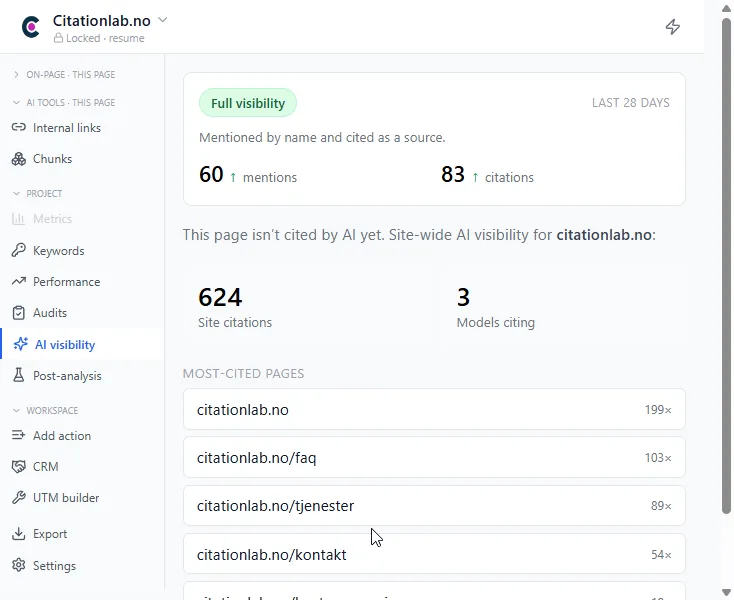Click the Add action list-plus icon
Image resolution: width=734 pixels, height=600 pixels.
coord(19,435)
